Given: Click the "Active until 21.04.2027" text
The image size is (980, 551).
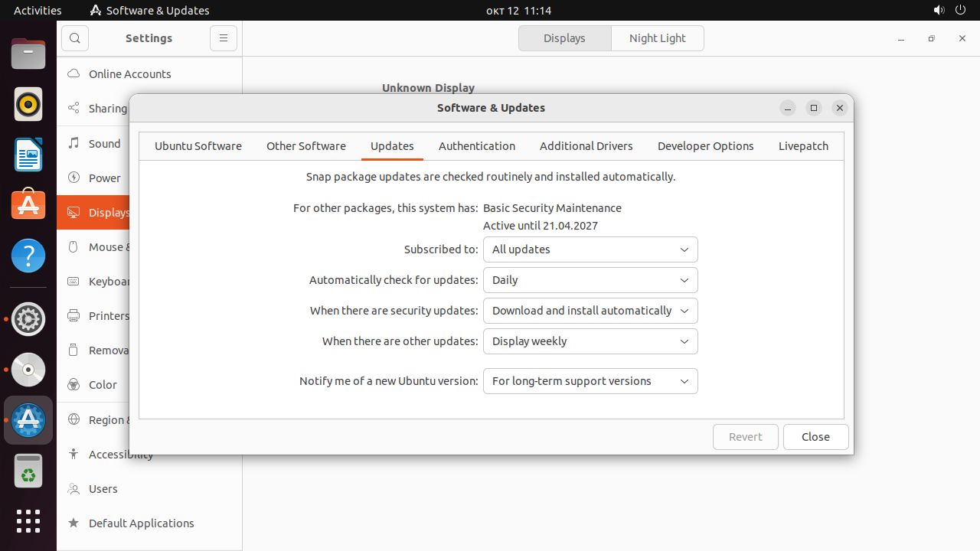Looking at the screenshot, I should click(x=541, y=226).
